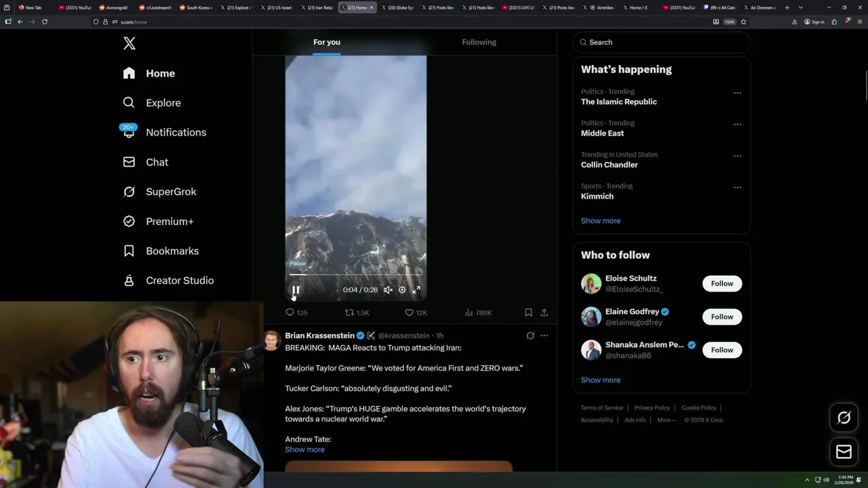Open Eloise Schultz's profile avatar
The width and height of the screenshot is (868, 488).
point(591,283)
